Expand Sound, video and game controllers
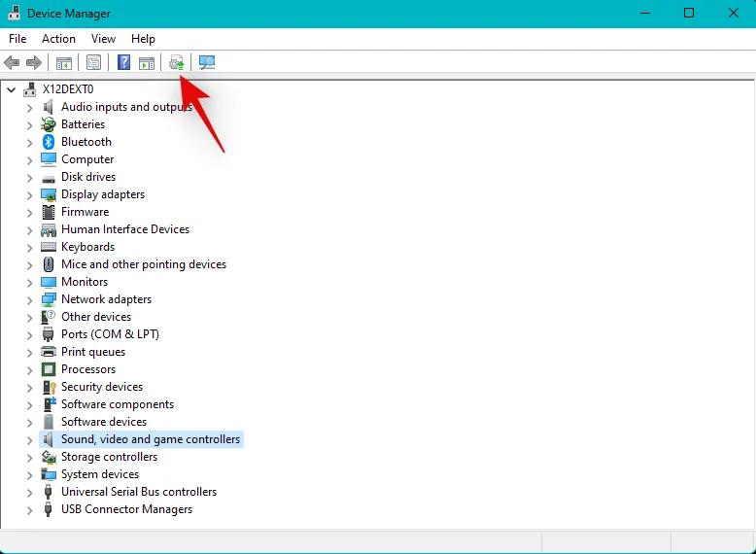This screenshot has height=554, width=756. point(29,439)
